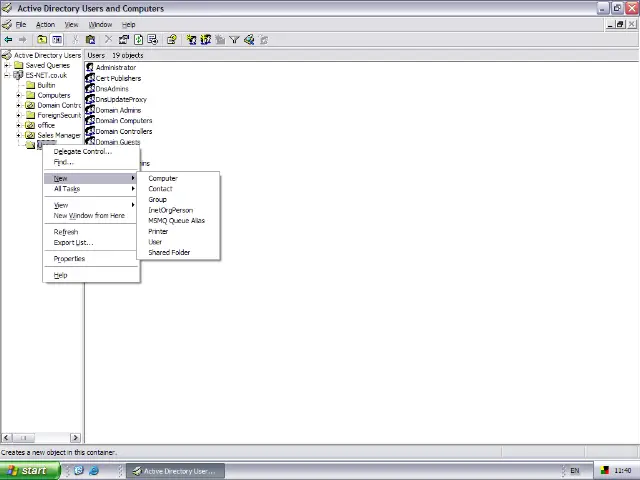This screenshot has width=640, height=480.
Task: Expand the Computers tree node
Action: click(18, 95)
